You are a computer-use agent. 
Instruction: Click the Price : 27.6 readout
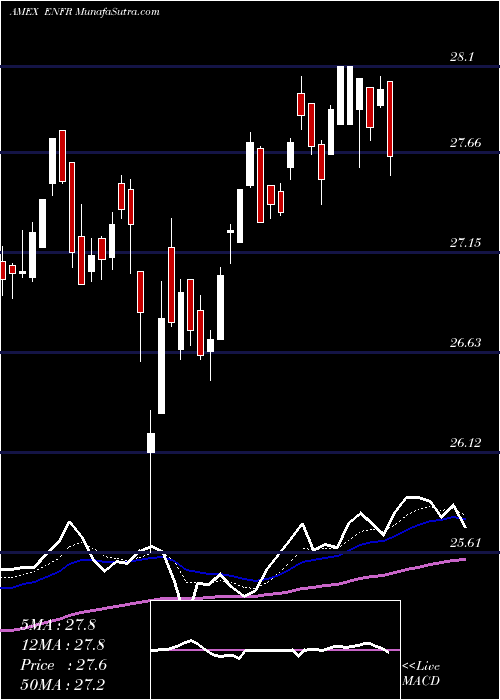pyautogui.click(x=63, y=665)
